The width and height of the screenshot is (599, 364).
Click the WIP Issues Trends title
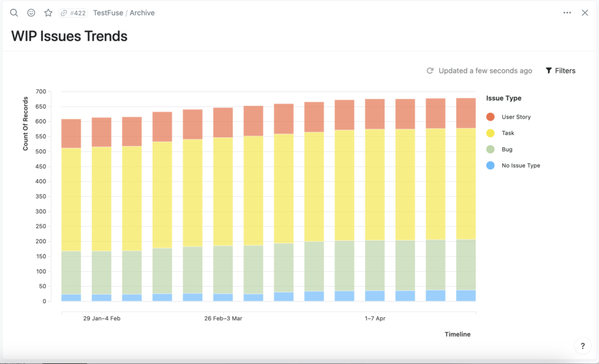coord(69,36)
